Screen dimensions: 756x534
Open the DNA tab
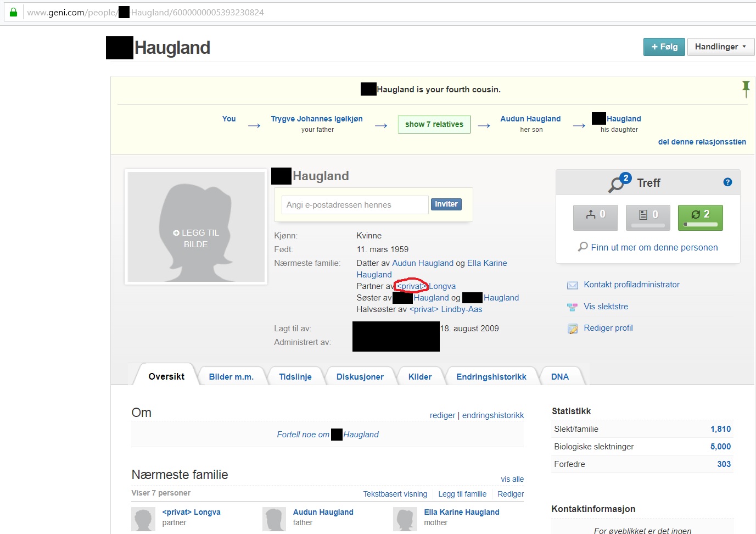pyautogui.click(x=559, y=377)
